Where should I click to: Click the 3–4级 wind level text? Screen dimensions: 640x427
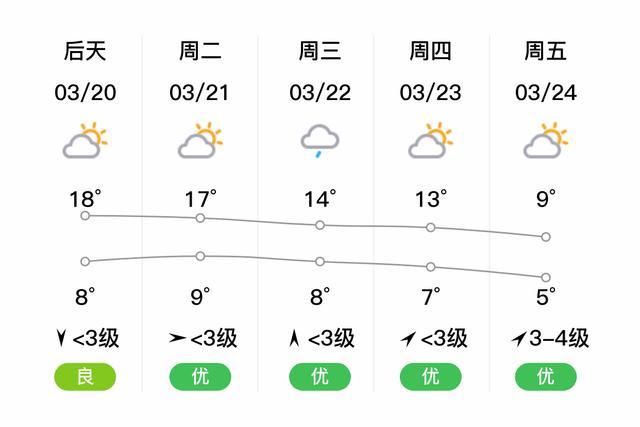point(559,338)
